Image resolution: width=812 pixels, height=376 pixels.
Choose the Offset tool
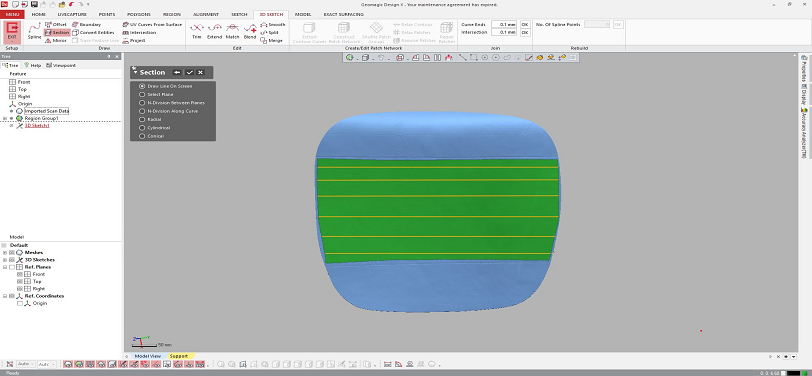coord(56,24)
